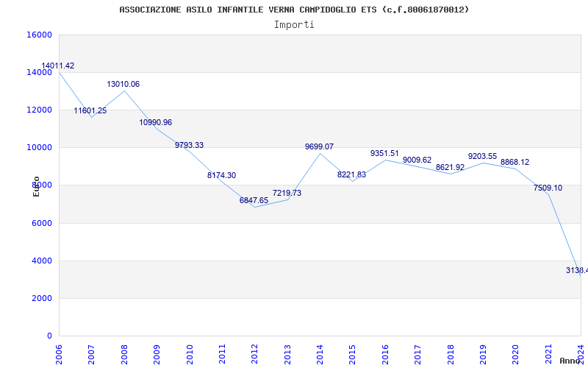Click the x-axis year 2010
Screen dimensions: 588x368
[x=190, y=355]
